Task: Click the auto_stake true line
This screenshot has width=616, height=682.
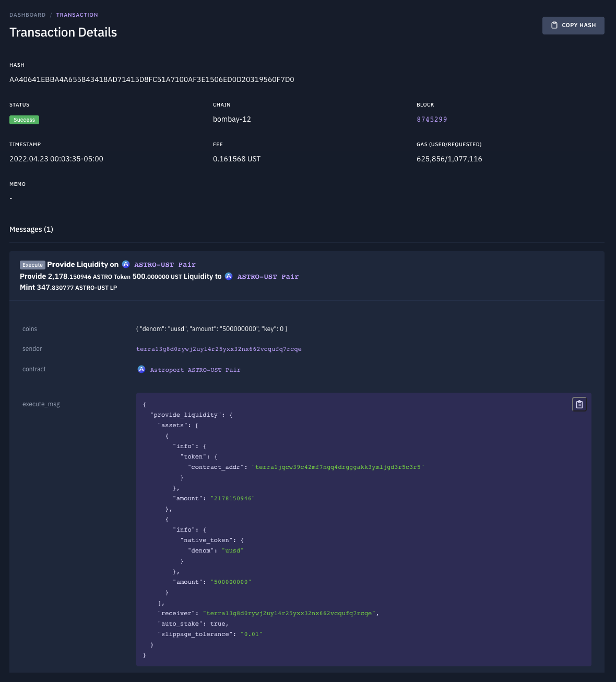Action: [x=193, y=624]
